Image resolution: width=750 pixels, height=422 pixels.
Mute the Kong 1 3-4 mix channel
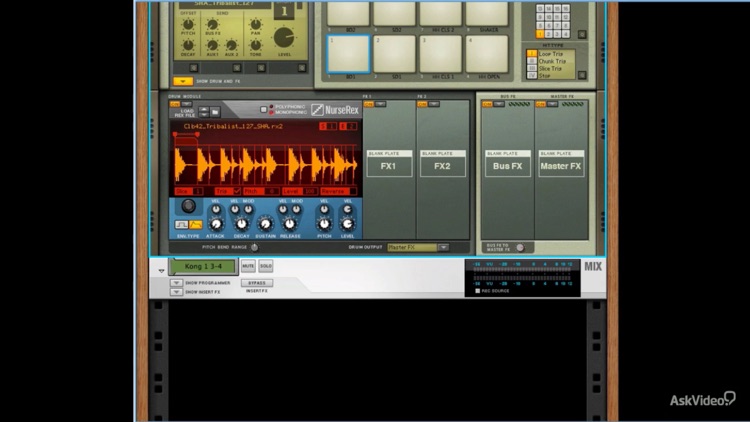pos(248,266)
